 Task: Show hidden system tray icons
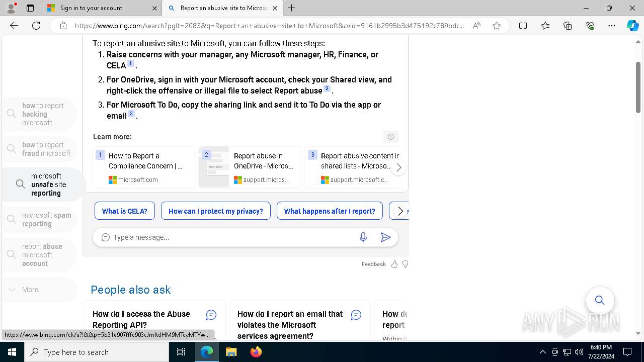(x=542, y=352)
